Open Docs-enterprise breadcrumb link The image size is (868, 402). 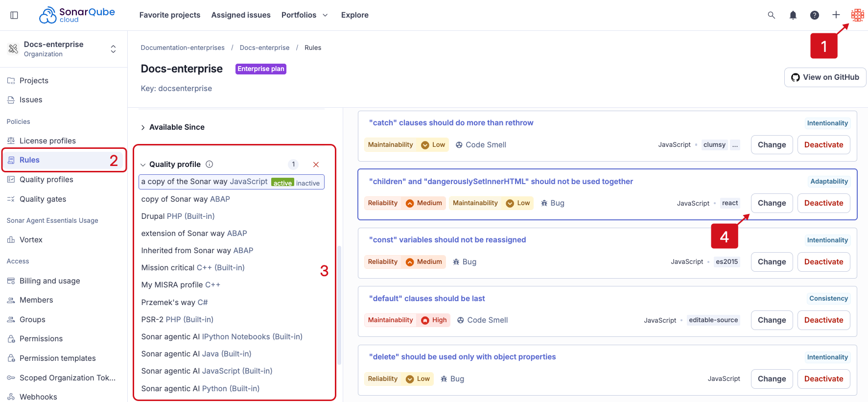264,48
